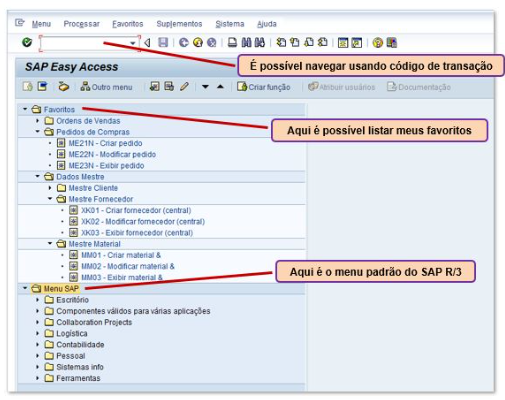Open the Ajuda menu
This screenshot has height=400, width=505.
pos(267,24)
